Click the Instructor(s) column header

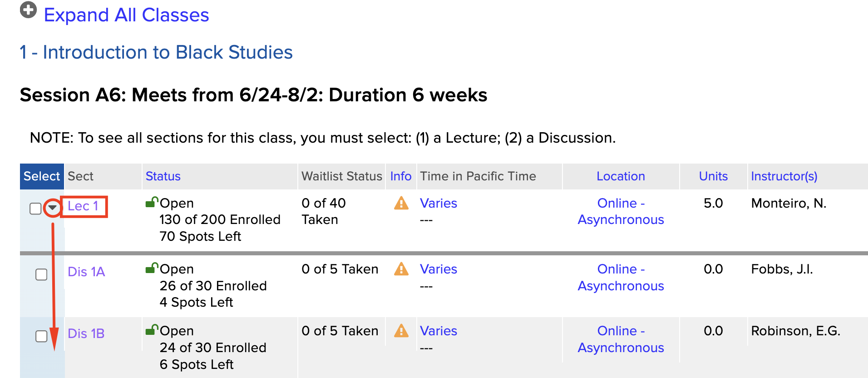784,176
